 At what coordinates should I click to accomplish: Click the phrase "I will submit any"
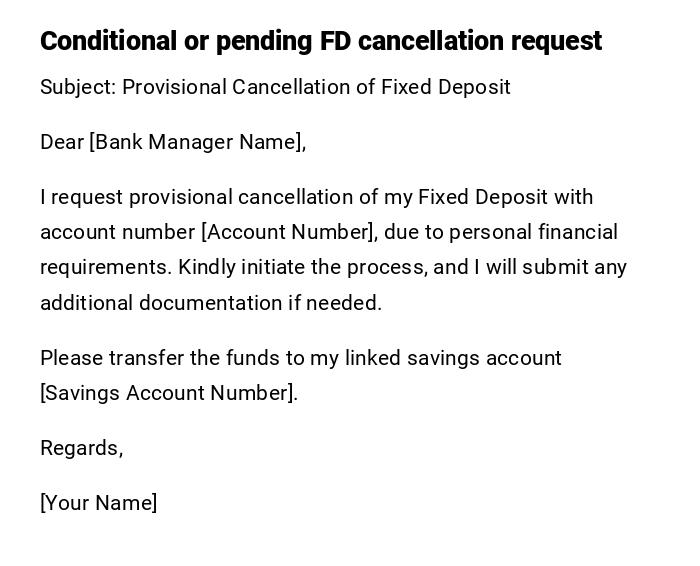[x=550, y=267]
